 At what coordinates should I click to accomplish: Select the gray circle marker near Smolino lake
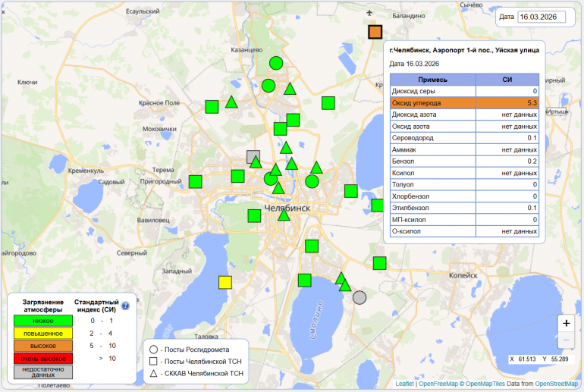[x=360, y=297]
